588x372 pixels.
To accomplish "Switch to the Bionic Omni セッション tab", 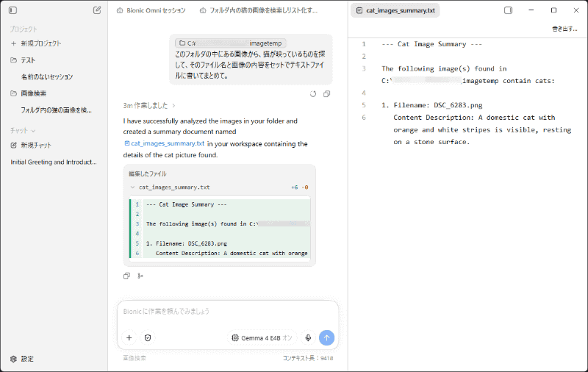I will point(151,10).
